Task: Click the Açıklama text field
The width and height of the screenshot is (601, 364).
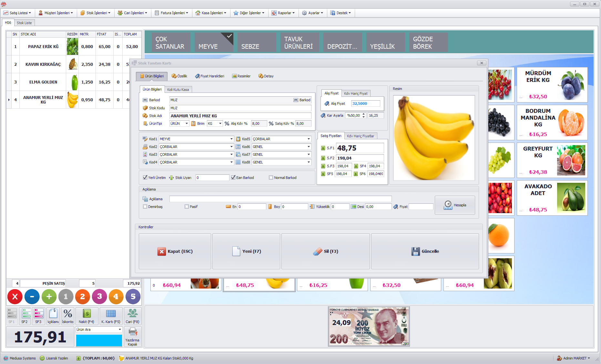Action: [x=280, y=199]
